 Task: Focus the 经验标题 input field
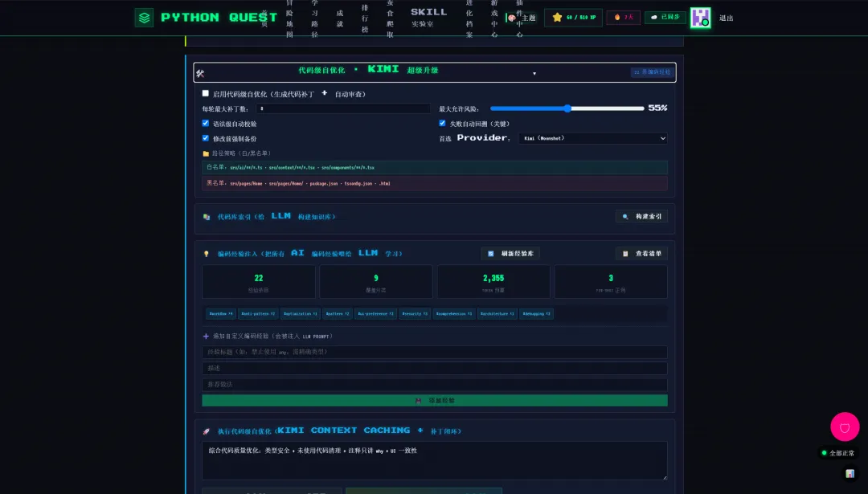pos(435,352)
